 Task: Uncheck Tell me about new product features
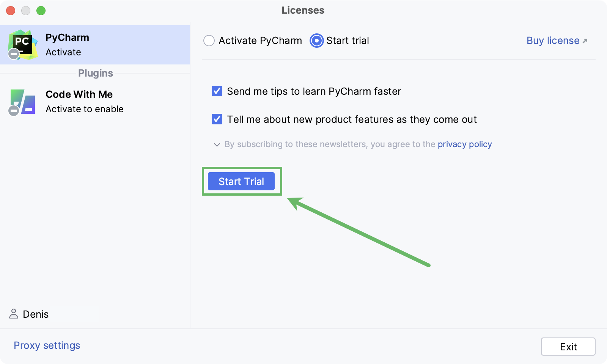coord(217,119)
